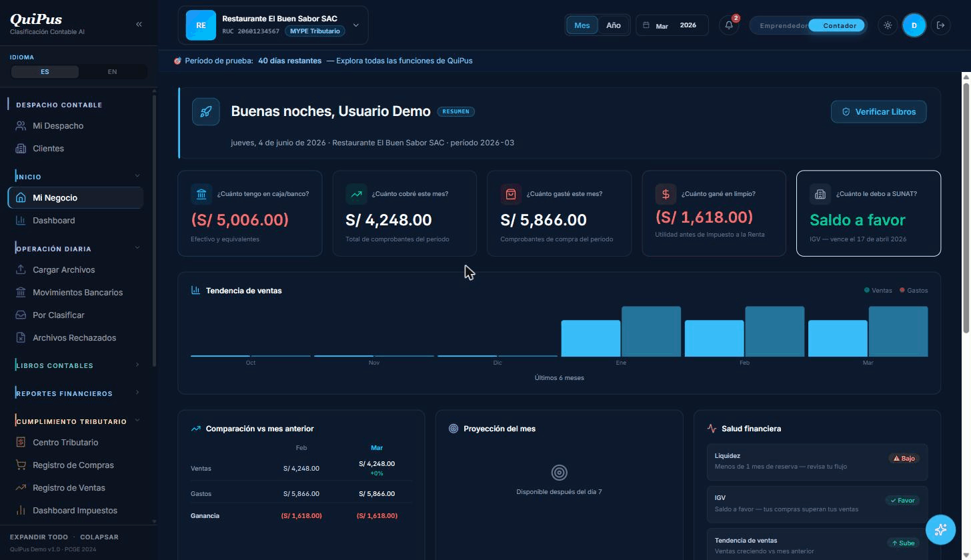This screenshot has height=560, width=971.
Task: Click the RE company avatar
Action: [x=201, y=25]
